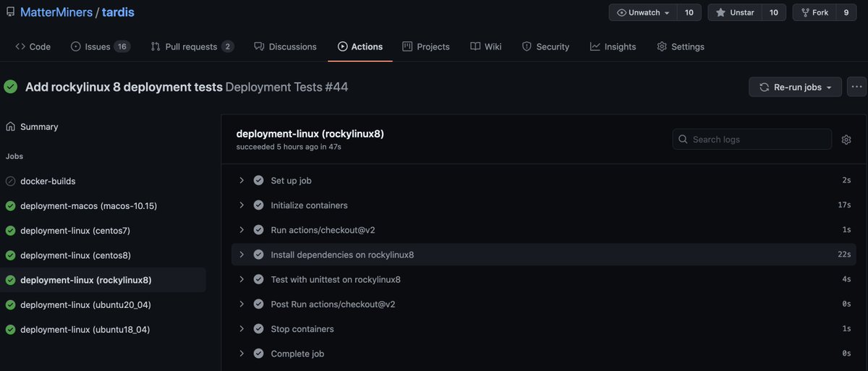Viewport: 868px width, 371px height.
Task: Click the 'Deployment Tests #44' workflow text
Action: click(287, 87)
